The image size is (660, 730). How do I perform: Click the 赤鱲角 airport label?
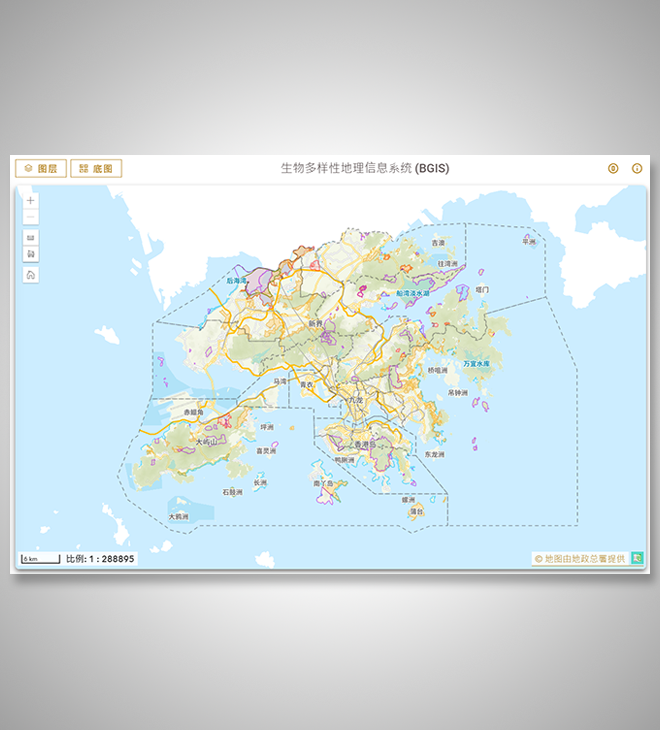tap(187, 412)
